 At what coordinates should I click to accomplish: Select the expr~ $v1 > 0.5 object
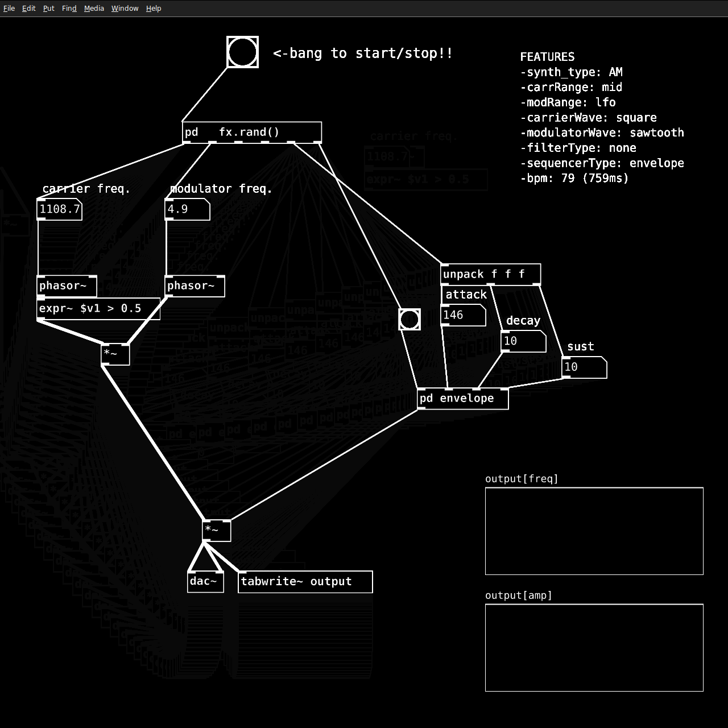(98, 309)
